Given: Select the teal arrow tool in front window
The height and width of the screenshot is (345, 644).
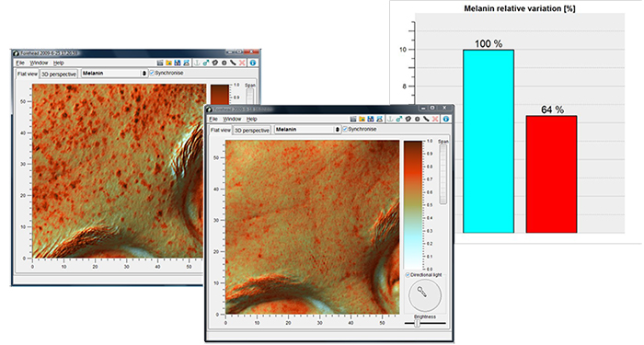Looking at the screenshot, I should [398, 119].
